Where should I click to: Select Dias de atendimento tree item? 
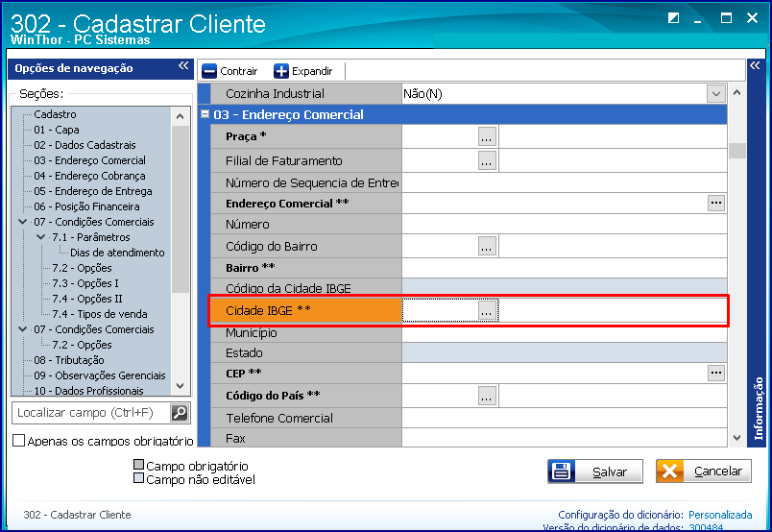click(x=117, y=253)
